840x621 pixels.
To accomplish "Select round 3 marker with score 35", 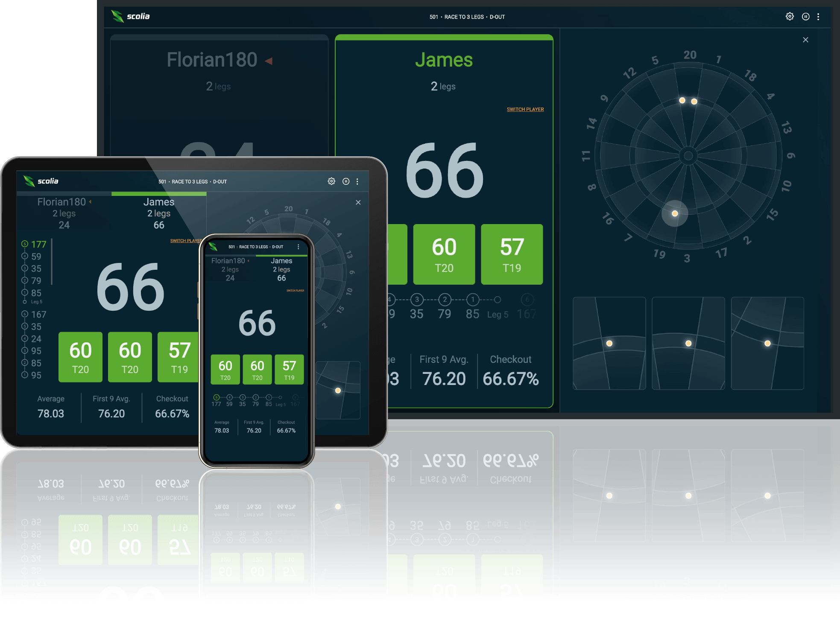I will [x=417, y=300].
